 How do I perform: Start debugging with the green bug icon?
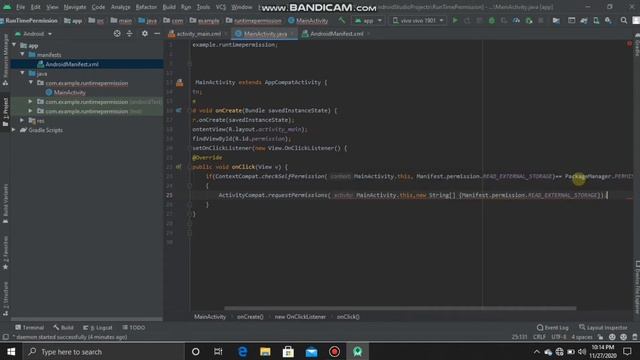(x=491, y=20)
